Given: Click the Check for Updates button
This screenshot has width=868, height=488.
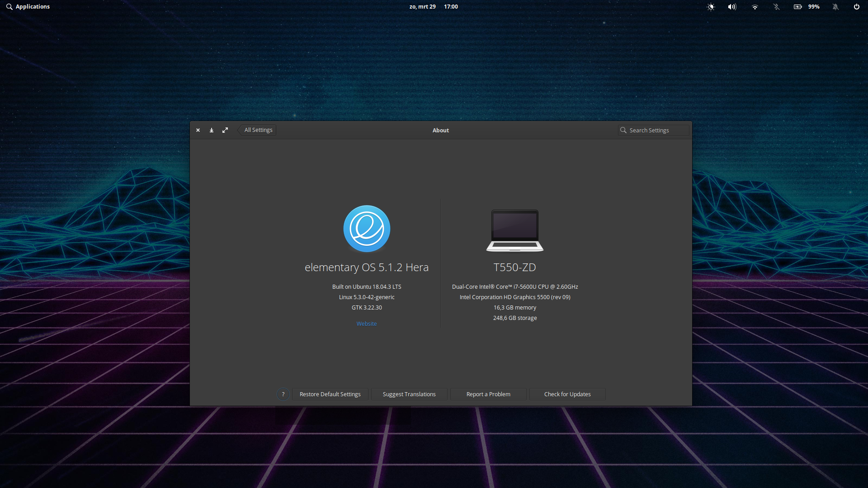Looking at the screenshot, I should pos(567,394).
